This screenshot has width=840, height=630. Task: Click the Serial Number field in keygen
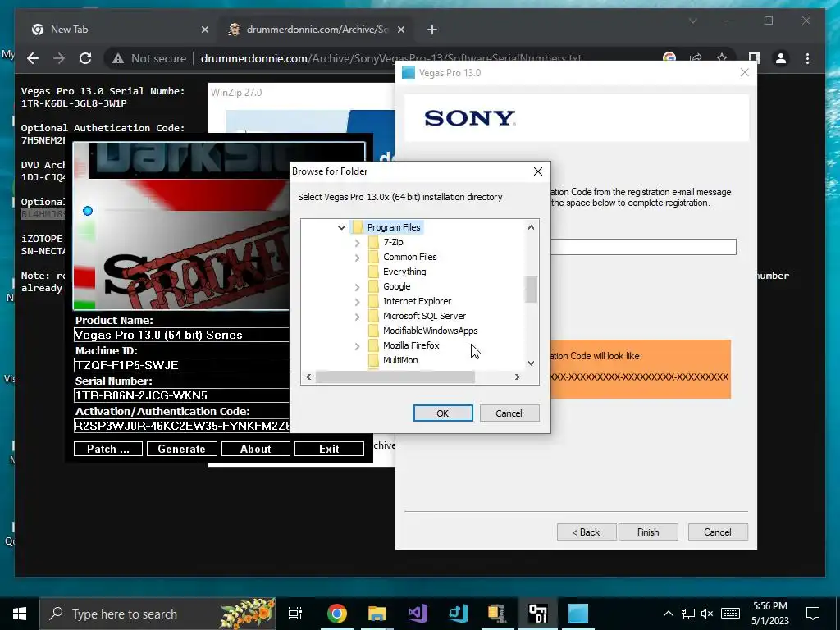click(181, 395)
